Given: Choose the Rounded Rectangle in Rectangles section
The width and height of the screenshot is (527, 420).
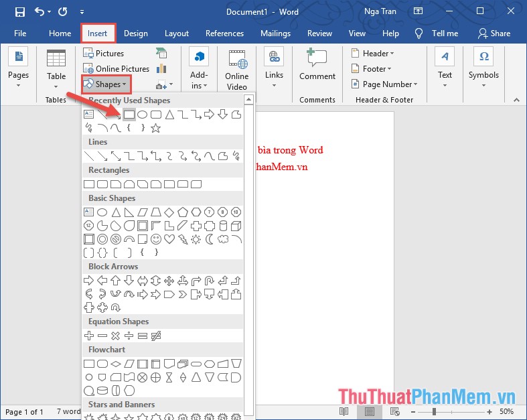Looking at the screenshot, I should coord(102,184).
